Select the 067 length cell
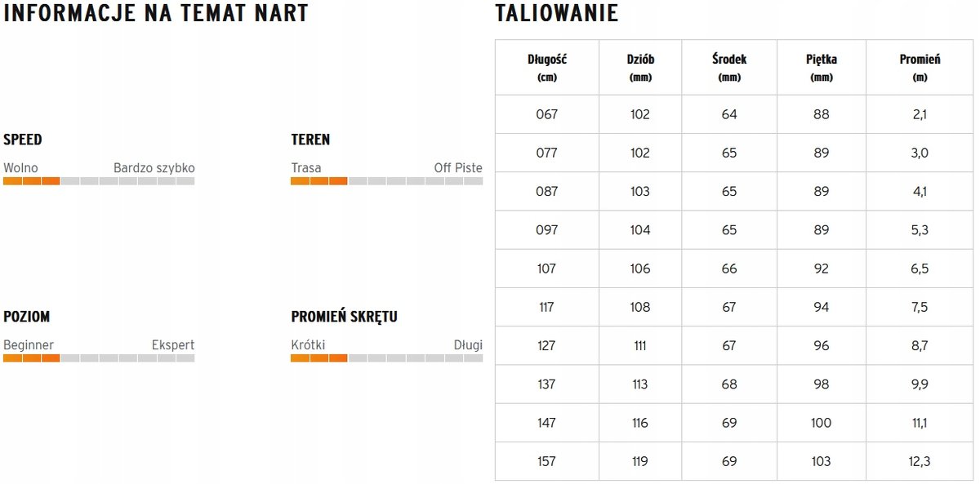Viewport: 980px width, 484px height. (547, 114)
